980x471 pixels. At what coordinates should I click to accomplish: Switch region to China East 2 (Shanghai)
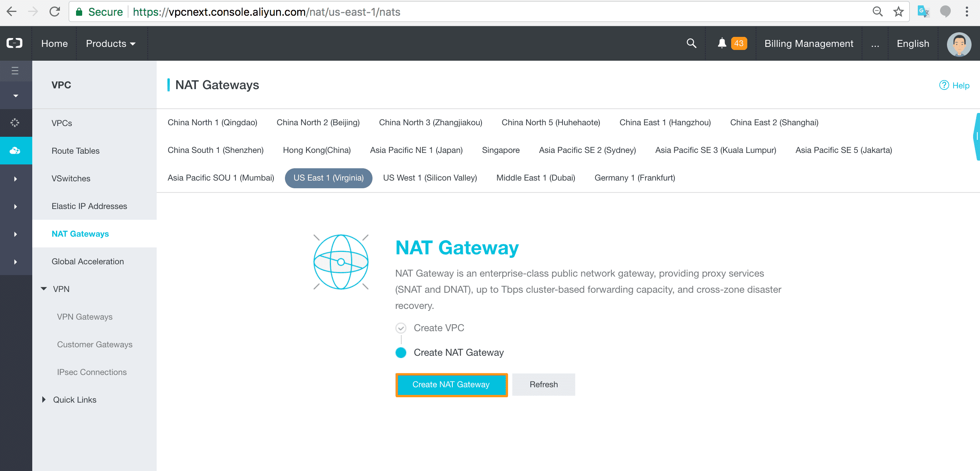pos(774,122)
